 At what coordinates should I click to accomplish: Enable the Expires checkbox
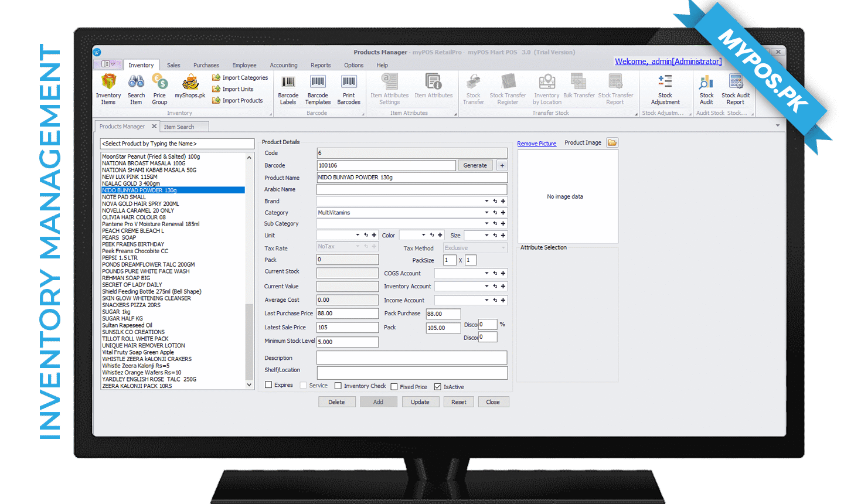(268, 385)
